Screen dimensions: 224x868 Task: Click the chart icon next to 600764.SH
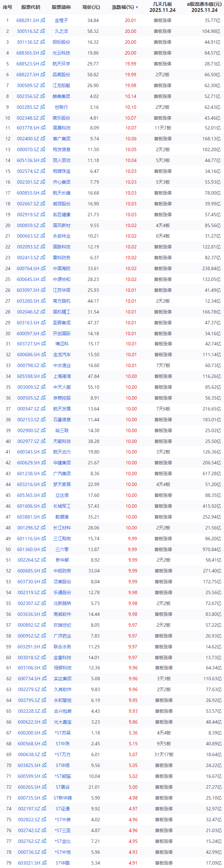pos(43,268)
